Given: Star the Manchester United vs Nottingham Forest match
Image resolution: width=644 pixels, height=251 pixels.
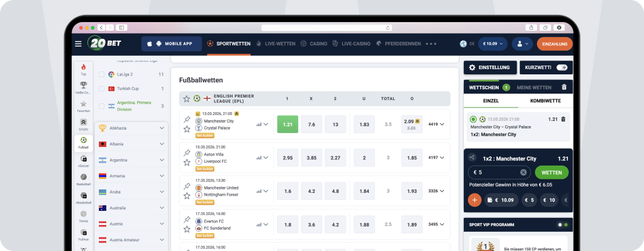Looking at the screenshot, I should click(x=187, y=196).
